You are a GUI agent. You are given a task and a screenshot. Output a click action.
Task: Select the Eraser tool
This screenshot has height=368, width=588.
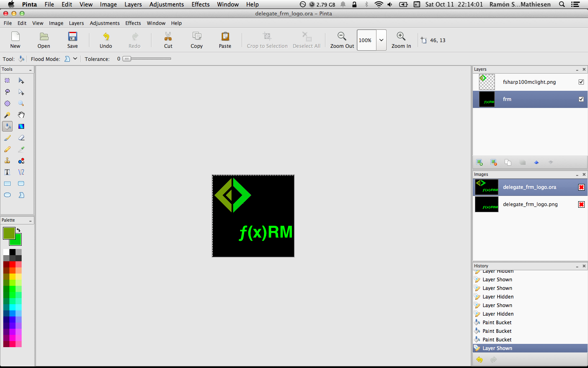21,138
